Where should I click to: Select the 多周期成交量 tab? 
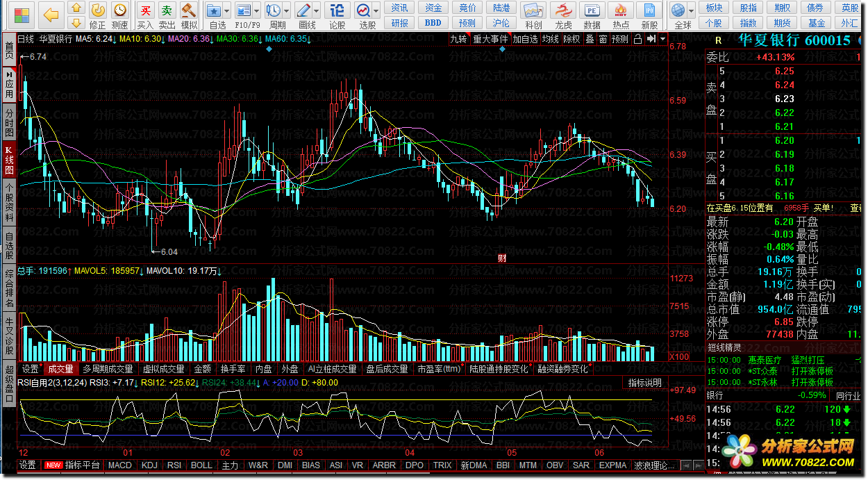(x=107, y=369)
